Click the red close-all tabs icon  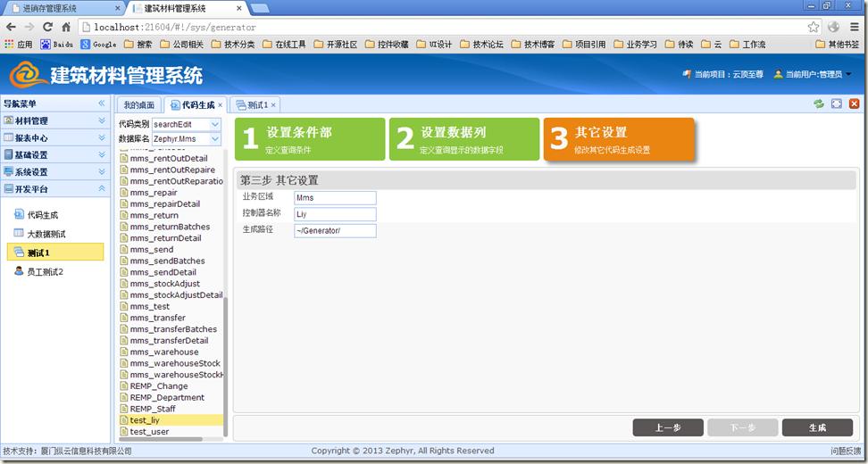[x=854, y=104]
